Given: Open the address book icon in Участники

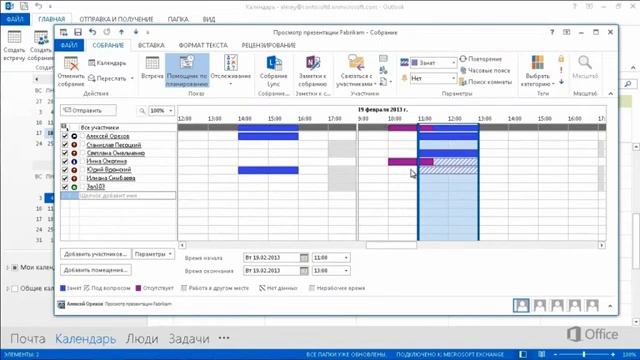Looking at the screenshot, I should 383,59.
